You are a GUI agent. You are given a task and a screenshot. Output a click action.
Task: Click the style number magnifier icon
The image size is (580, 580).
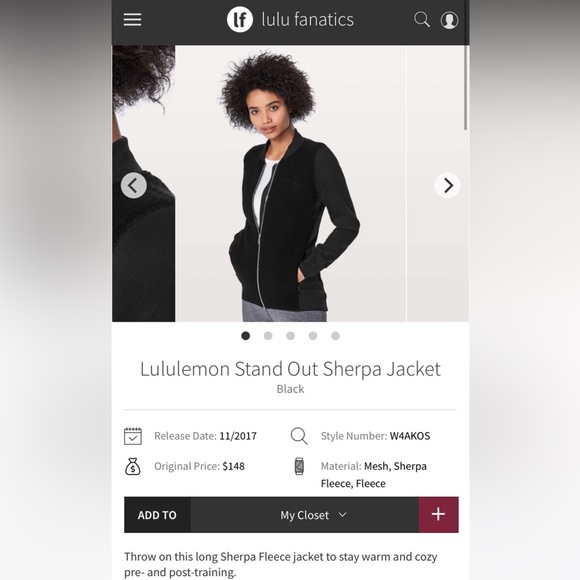(x=299, y=436)
